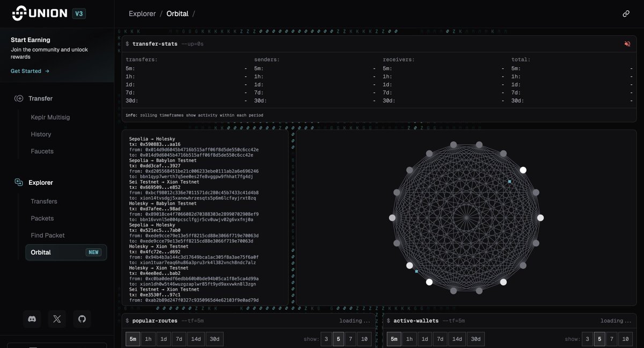Click transaction tx: 0x590883...aa16
The height and width of the screenshot is (348, 644).
[x=155, y=144]
